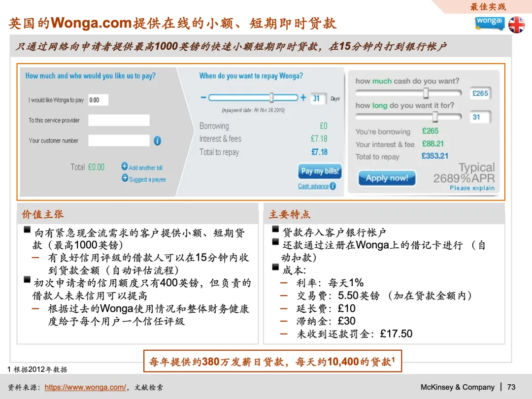Click the 'To this service provider' field
The image size is (532, 399).
tap(119, 120)
